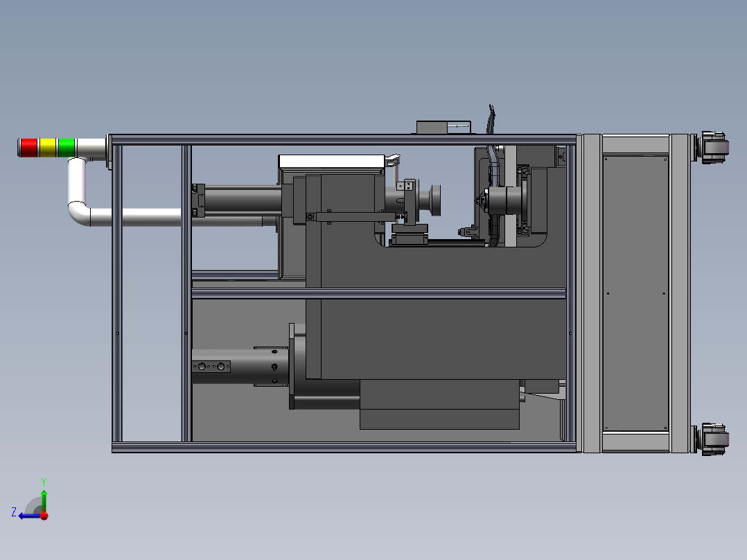Select the yellow segment of signal tower light

tap(48, 147)
